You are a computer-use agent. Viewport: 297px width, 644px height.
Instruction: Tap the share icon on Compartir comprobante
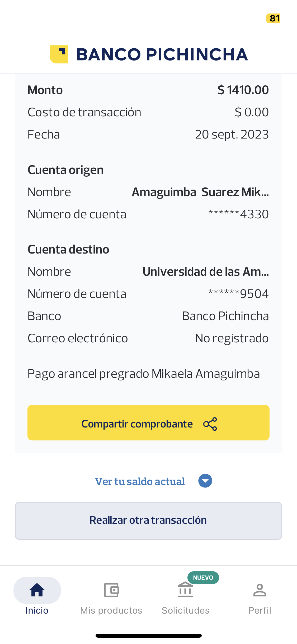click(x=210, y=424)
